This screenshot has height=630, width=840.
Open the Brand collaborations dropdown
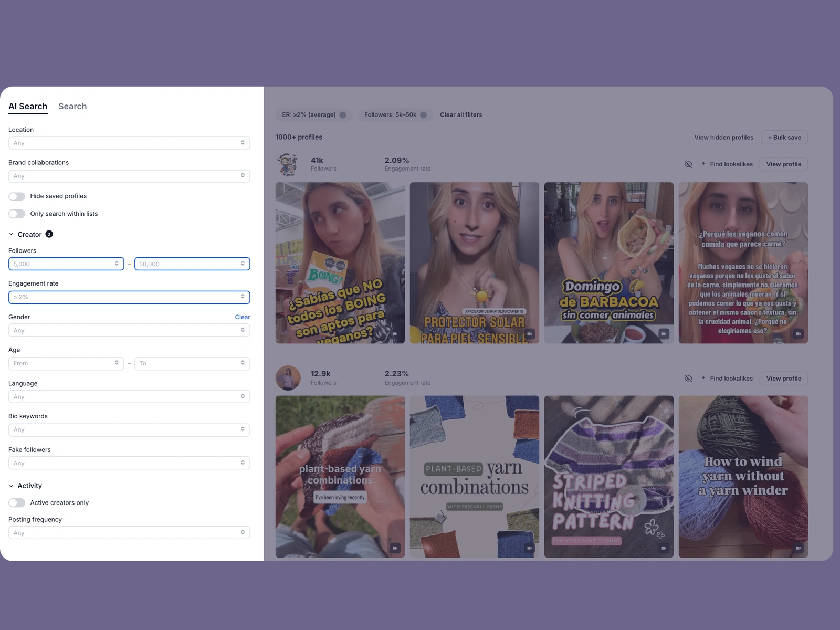(129, 176)
